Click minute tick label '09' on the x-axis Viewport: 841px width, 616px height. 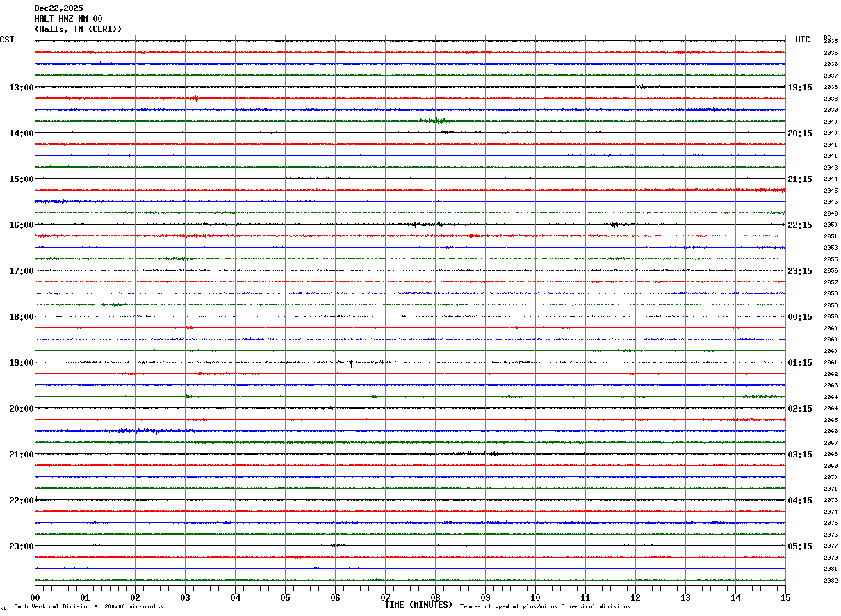click(x=486, y=597)
